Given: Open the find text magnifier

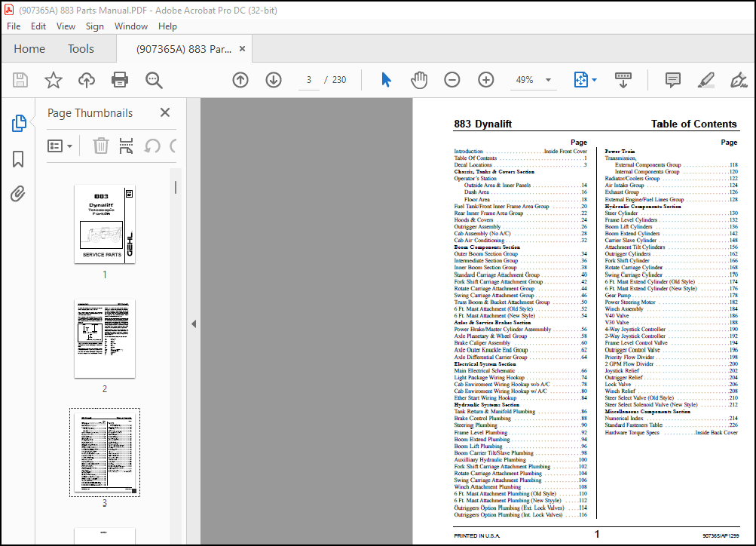Looking at the screenshot, I should tap(154, 80).
